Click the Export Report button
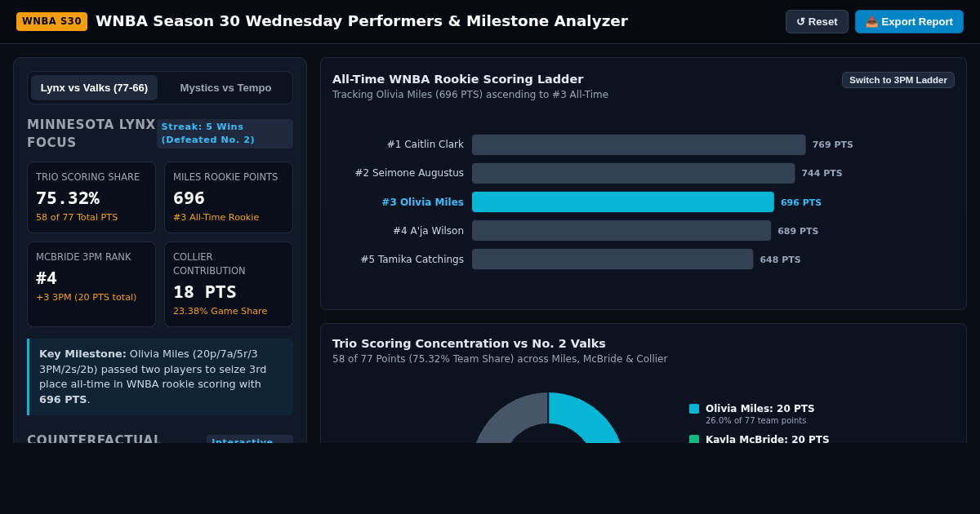Viewport: 980px width, 514px height. 909,21
